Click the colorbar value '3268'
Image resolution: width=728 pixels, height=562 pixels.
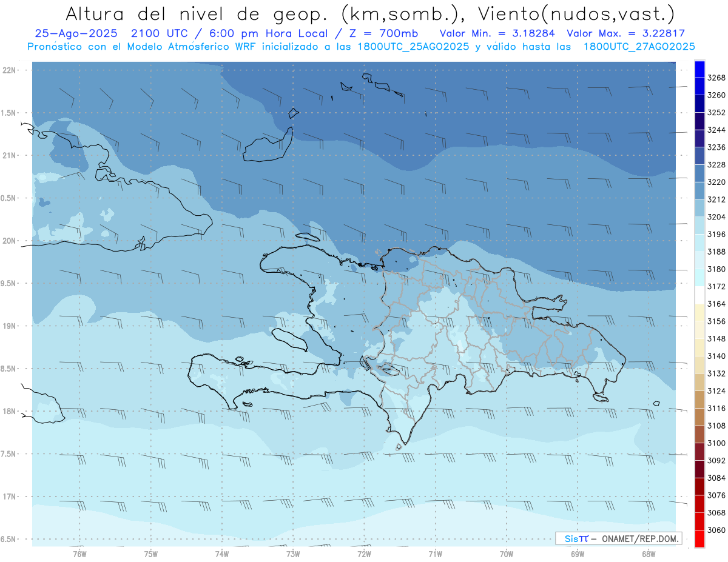point(716,78)
